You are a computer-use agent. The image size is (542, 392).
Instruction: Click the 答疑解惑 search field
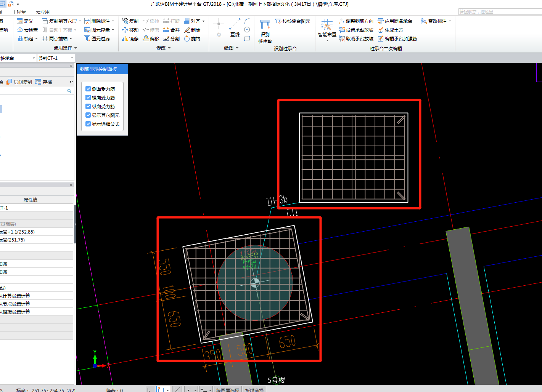click(x=500, y=12)
